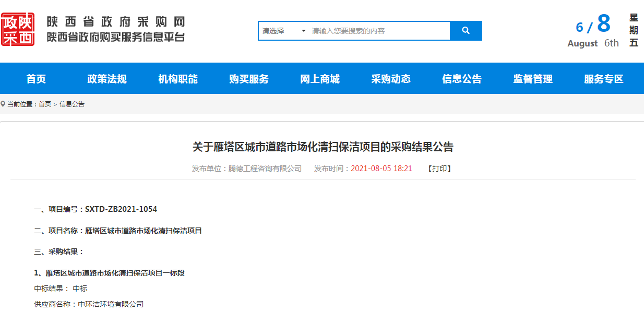The width and height of the screenshot is (644, 312).
Task: Switch to the 采购动态 section
Action: pyautogui.click(x=391, y=79)
